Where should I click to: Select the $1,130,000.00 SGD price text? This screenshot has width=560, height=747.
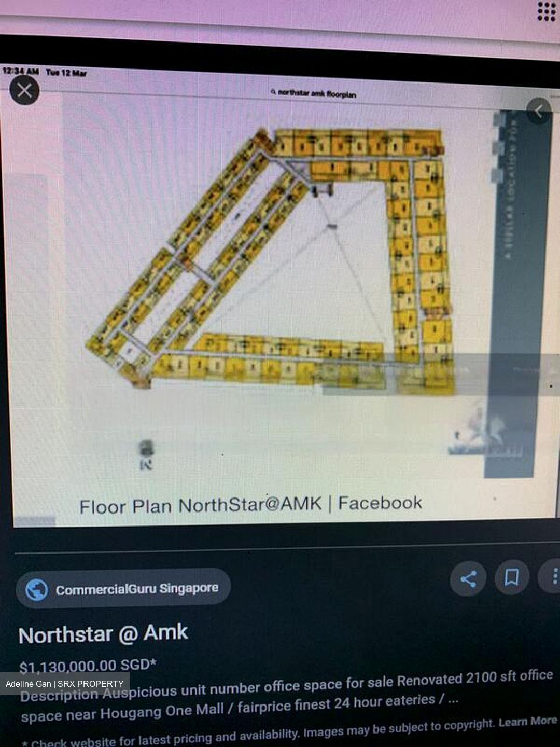tap(88, 666)
